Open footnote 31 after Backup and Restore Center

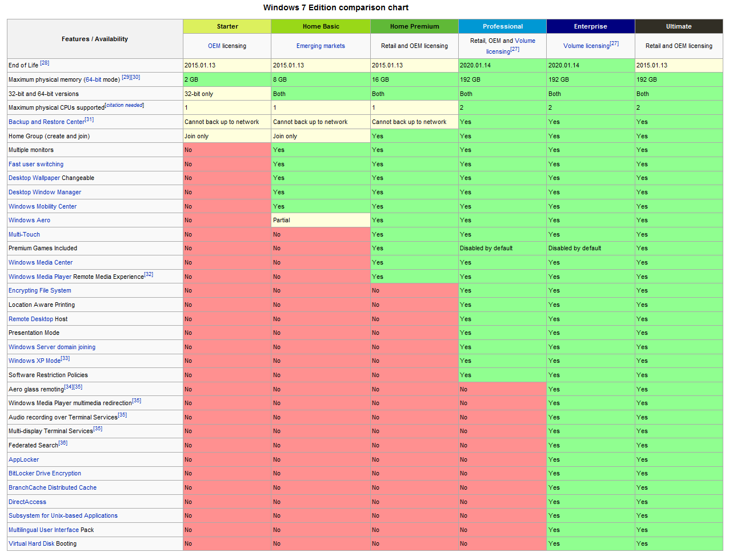(89, 119)
